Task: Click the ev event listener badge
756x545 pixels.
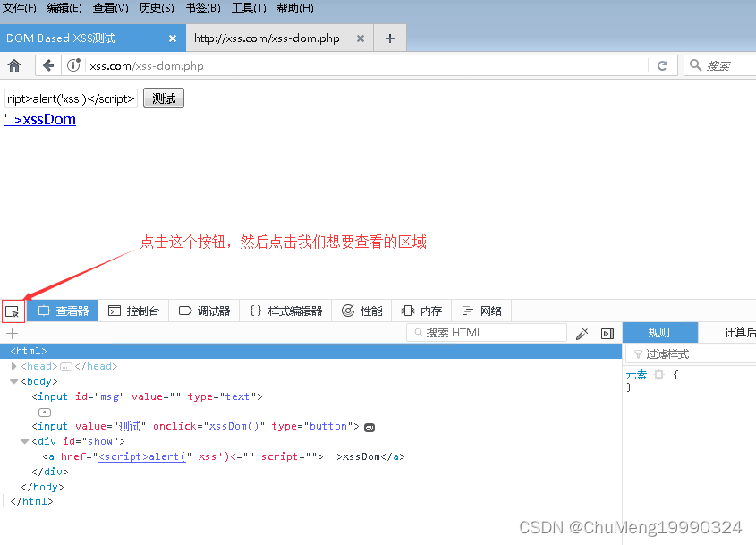Action: point(370,427)
